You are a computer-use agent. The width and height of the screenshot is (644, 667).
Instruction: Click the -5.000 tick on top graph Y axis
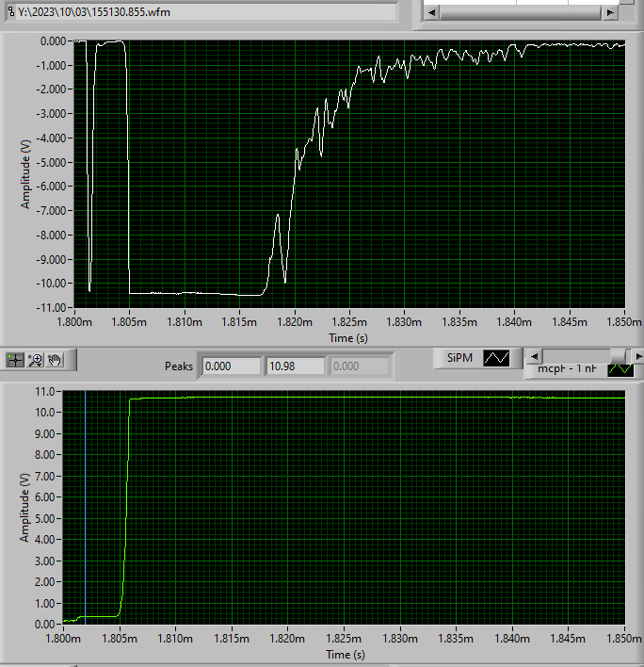(51, 162)
